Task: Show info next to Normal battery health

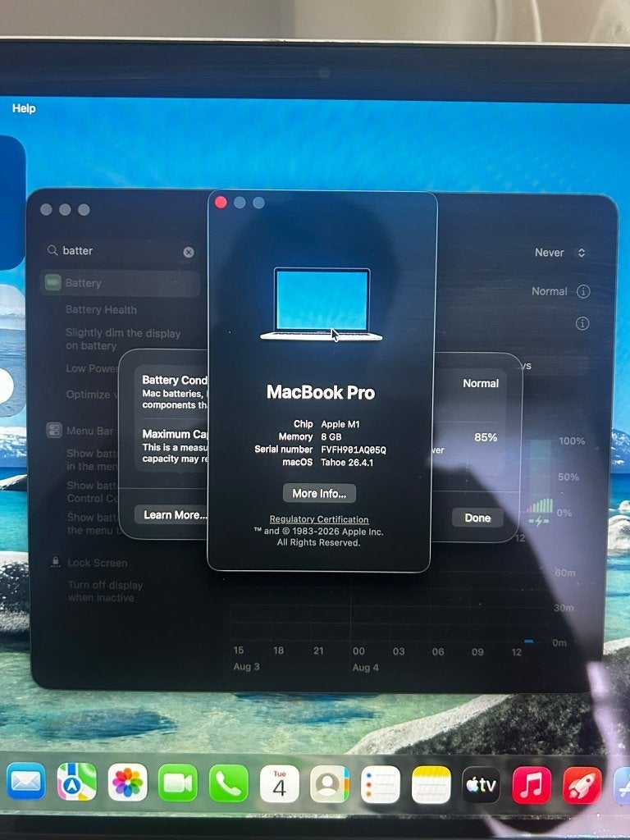Action: (x=583, y=291)
